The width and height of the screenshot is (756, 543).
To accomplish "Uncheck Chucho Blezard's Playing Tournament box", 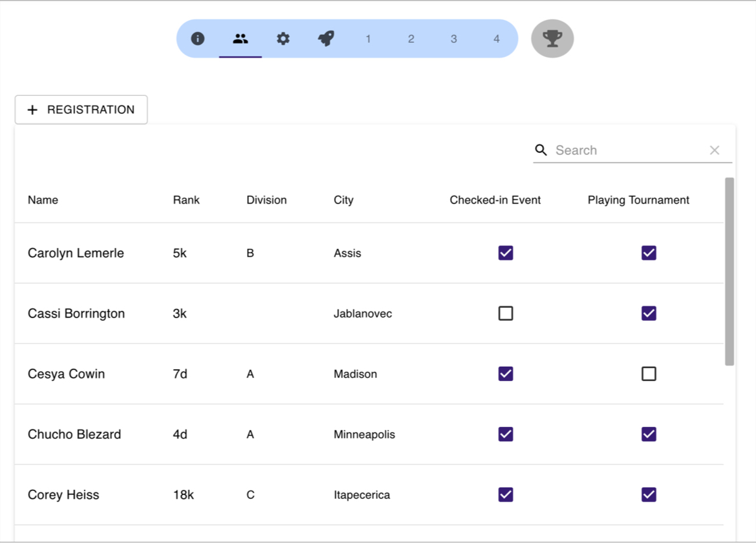I will (x=649, y=434).
